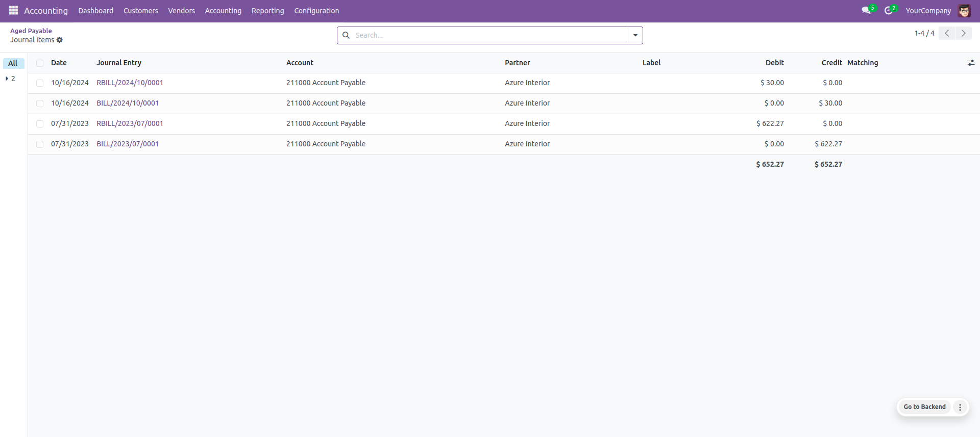
Task: Click the $ 30.00 credit cell
Action: point(830,103)
